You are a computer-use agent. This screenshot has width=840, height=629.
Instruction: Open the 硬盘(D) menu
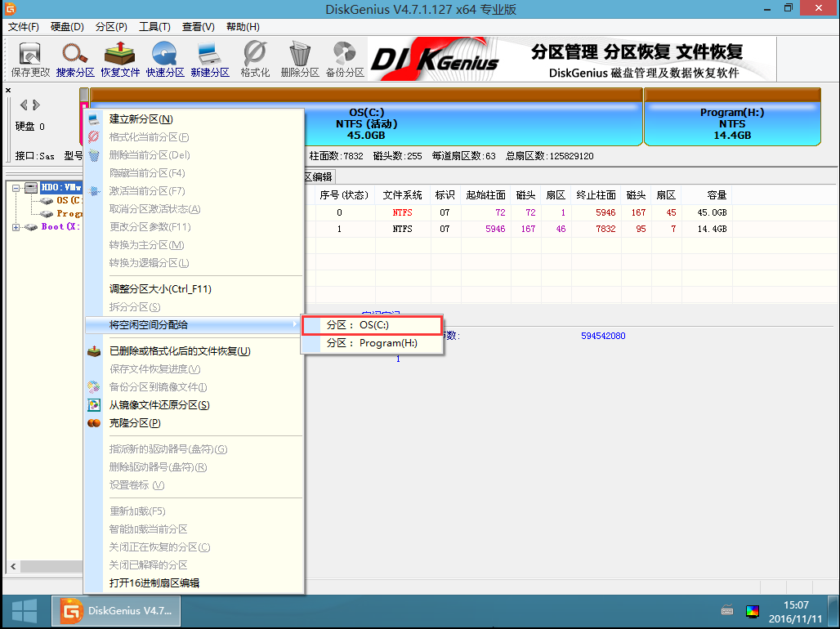click(x=67, y=27)
